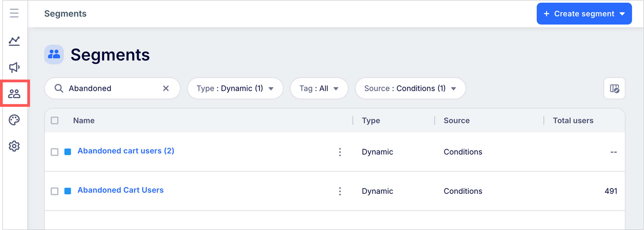Open the column customization icon

[614, 89]
